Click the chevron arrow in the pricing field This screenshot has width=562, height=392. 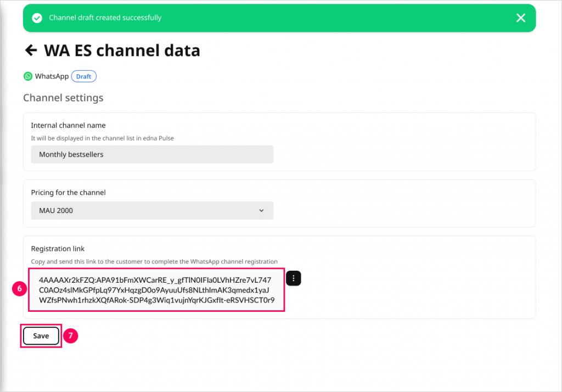click(261, 210)
